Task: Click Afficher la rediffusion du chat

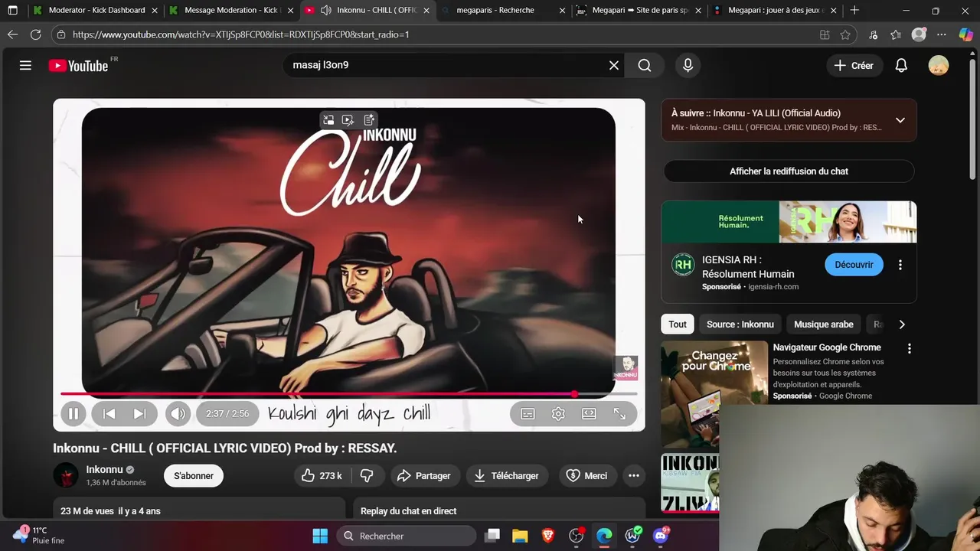Action: [x=789, y=171]
